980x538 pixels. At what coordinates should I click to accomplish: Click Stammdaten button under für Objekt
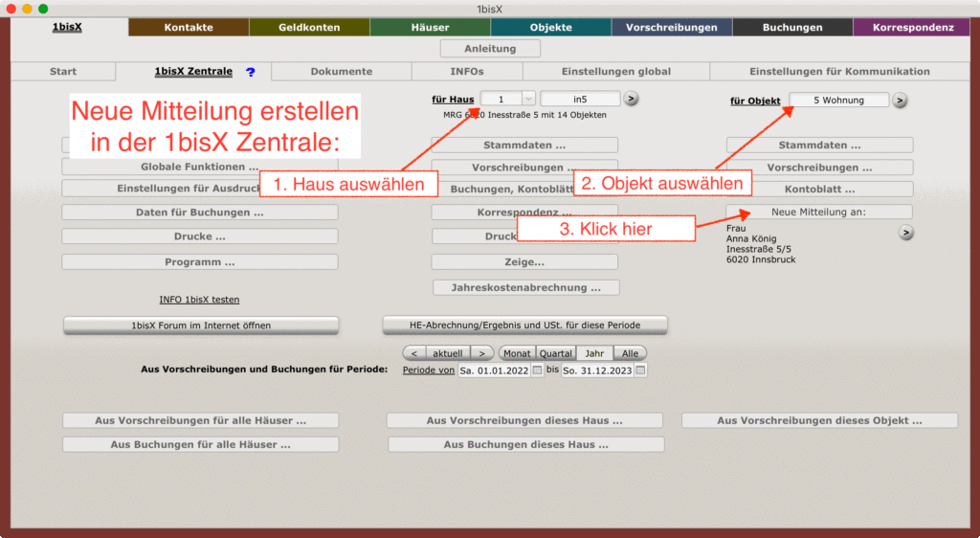819,145
